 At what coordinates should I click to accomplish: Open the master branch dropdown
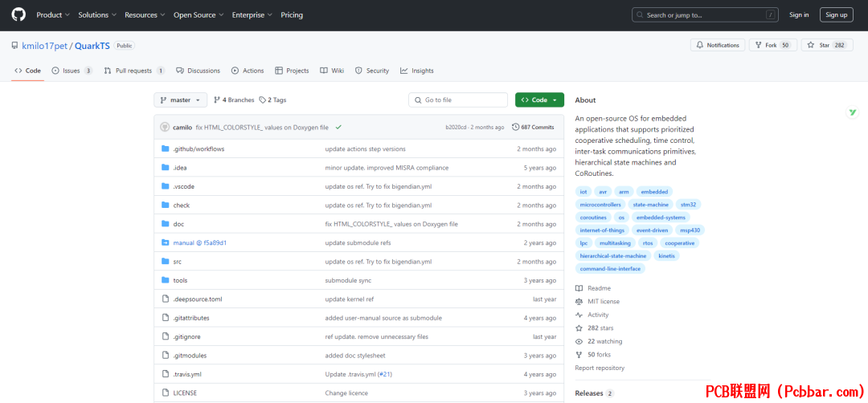click(181, 100)
